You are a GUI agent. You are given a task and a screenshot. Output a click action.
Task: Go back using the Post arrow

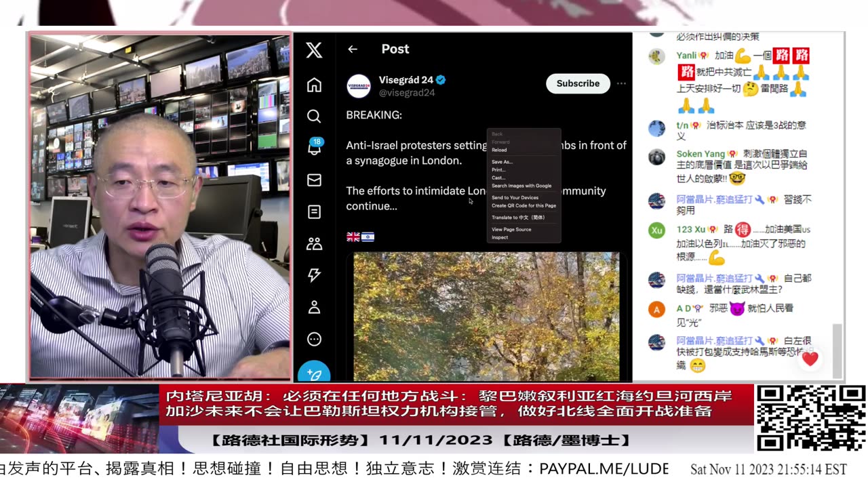point(352,49)
